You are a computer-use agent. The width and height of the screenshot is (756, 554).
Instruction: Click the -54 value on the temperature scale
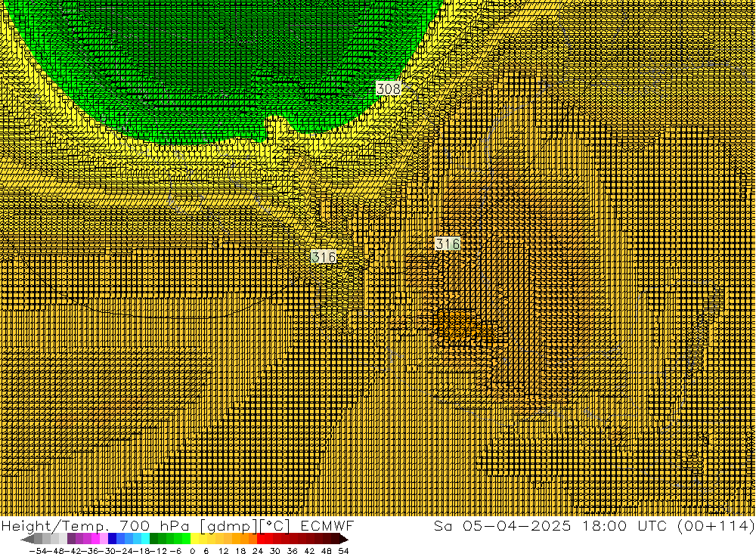(x=38, y=551)
